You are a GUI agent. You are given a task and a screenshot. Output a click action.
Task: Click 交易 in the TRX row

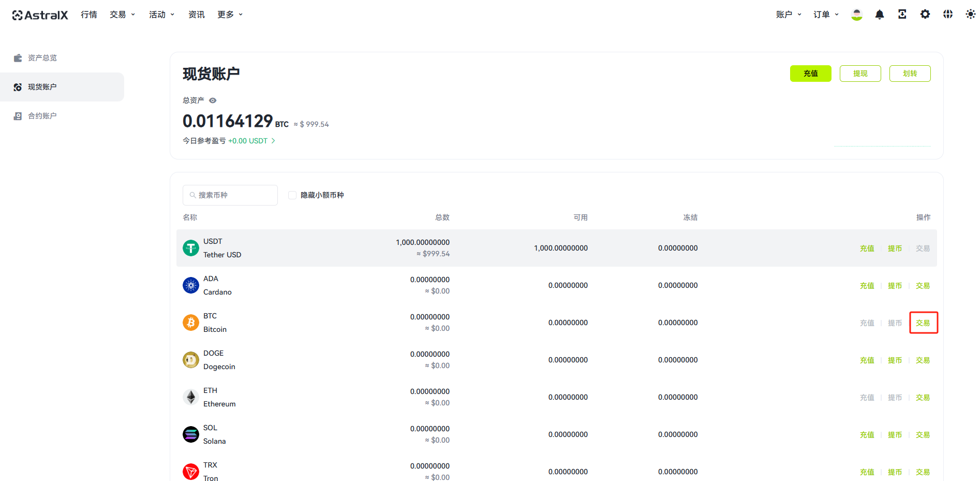pos(923,472)
